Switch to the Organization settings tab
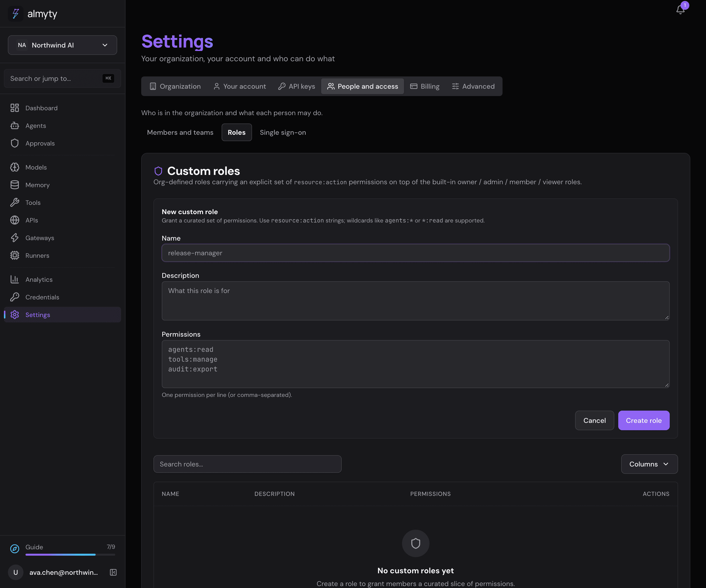The width and height of the screenshot is (706, 588). 175,86
